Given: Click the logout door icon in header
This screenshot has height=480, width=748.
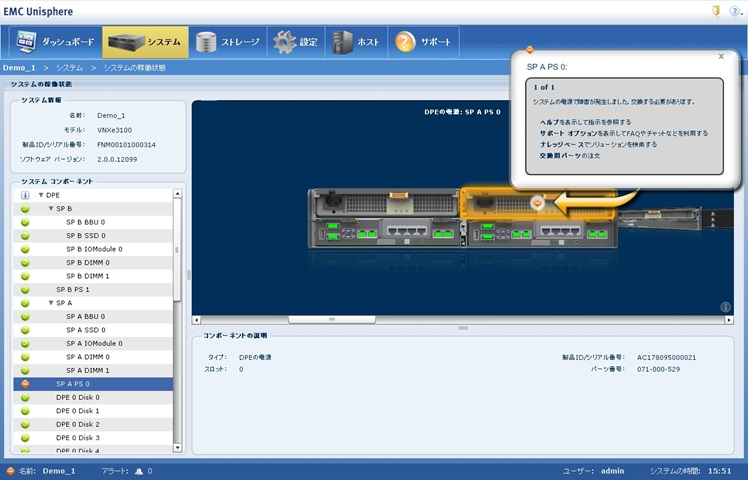Looking at the screenshot, I should click(x=716, y=11).
